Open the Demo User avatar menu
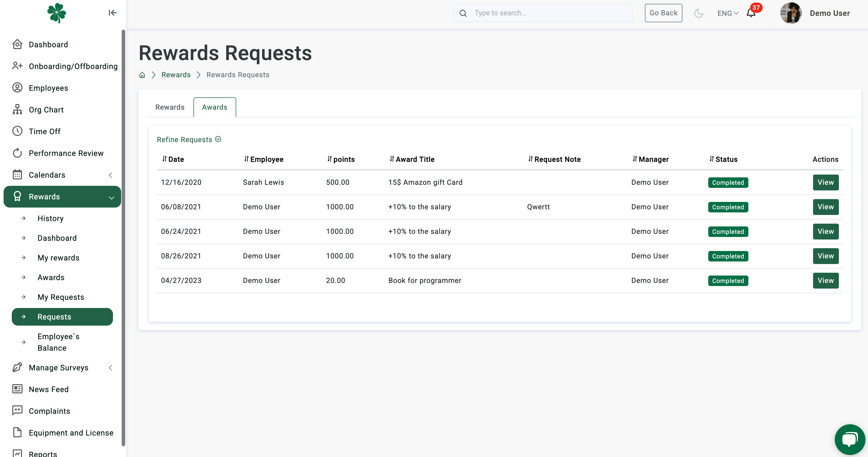Image resolution: width=868 pixels, height=457 pixels. point(791,13)
